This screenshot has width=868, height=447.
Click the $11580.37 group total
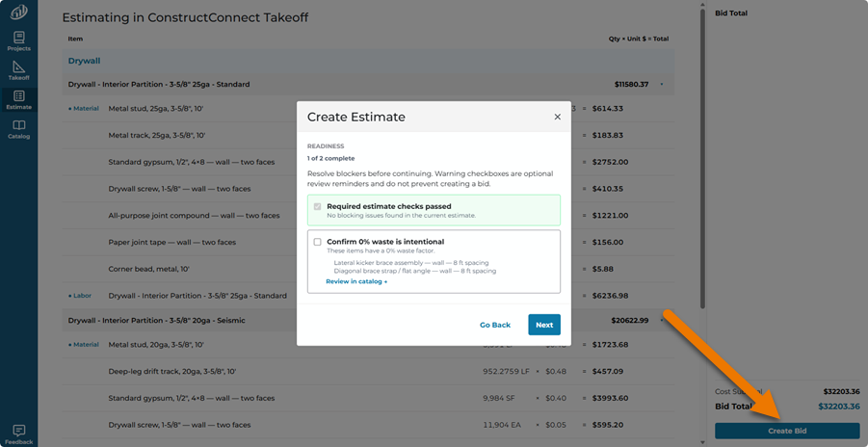click(x=631, y=85)
